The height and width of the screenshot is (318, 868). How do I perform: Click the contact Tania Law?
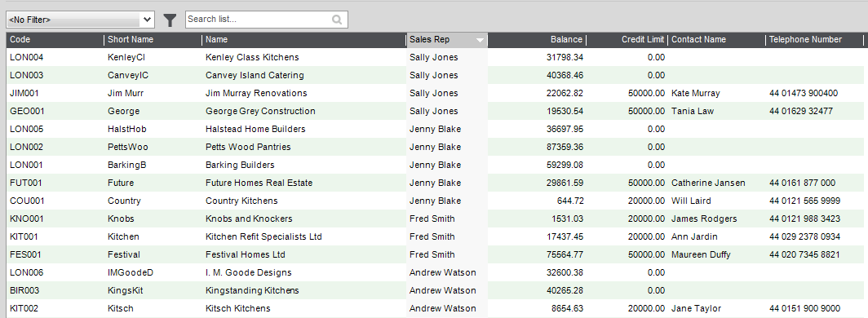point(693,111)
